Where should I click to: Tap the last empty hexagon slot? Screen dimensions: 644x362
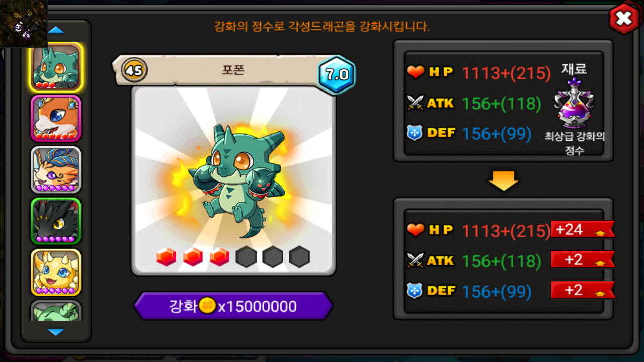coord(299,257)
